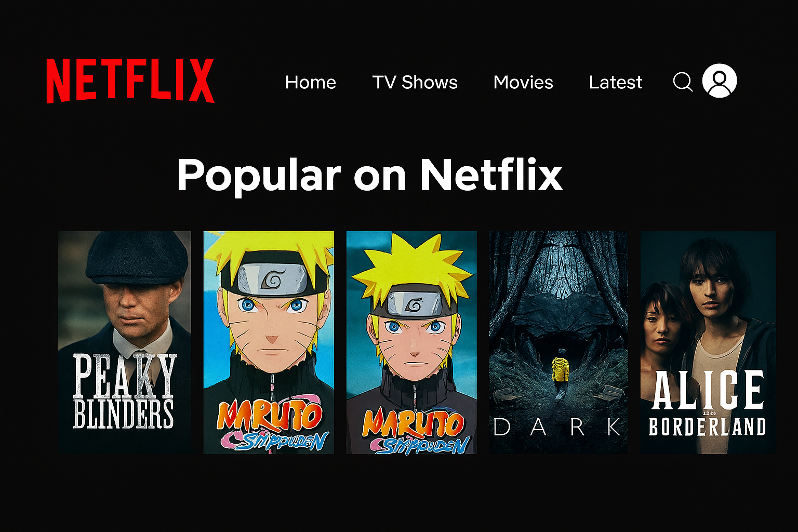The height and width of the screenshot is (532, 798).
Task: Open the Movies navigation item
Action: (523, 82)
